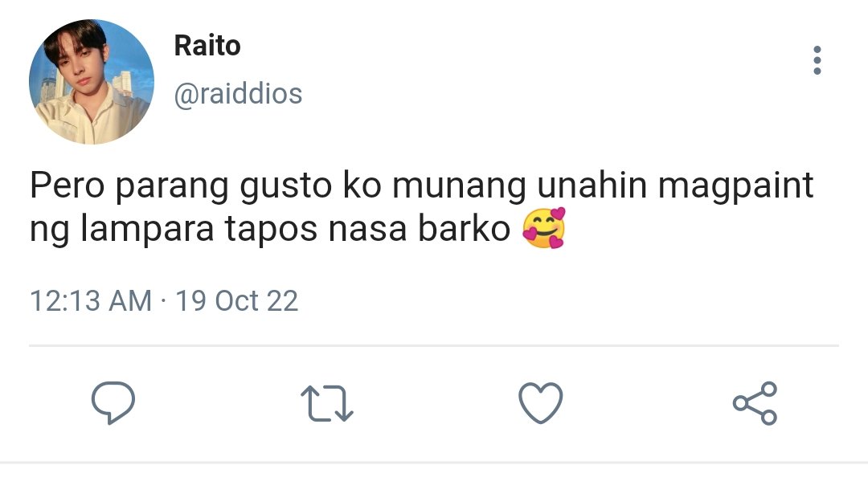Like the tweet with the heart icon

tap(540, 403)
